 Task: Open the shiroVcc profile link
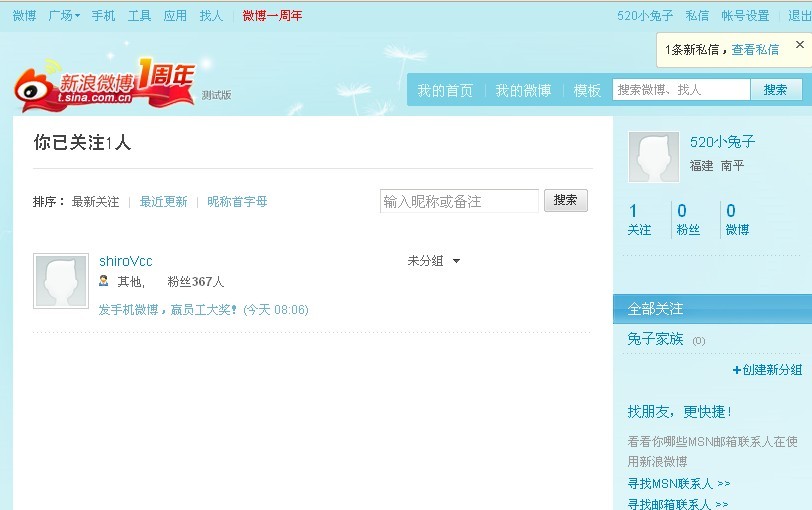tap(126, 261)
